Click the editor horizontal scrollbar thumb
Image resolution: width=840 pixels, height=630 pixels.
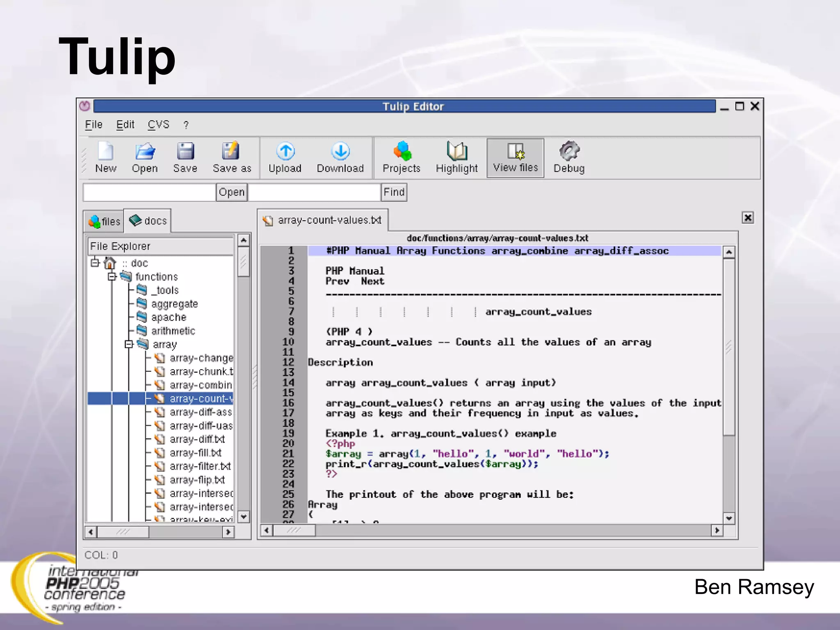(294, 530)
